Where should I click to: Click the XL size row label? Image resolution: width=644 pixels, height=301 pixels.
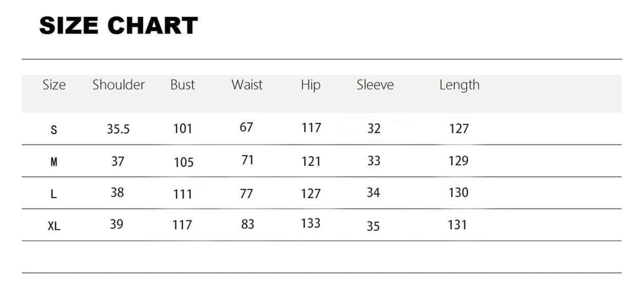tap(54, 226)
